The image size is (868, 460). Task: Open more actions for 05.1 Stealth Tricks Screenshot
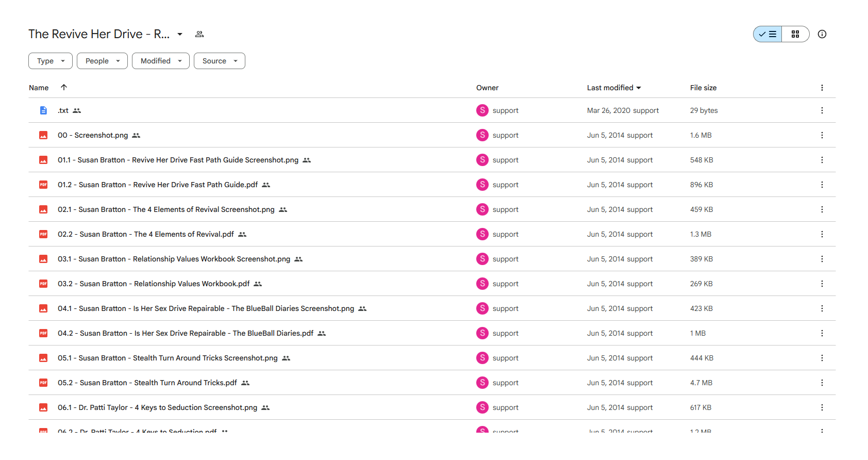[x=822, y=358]
